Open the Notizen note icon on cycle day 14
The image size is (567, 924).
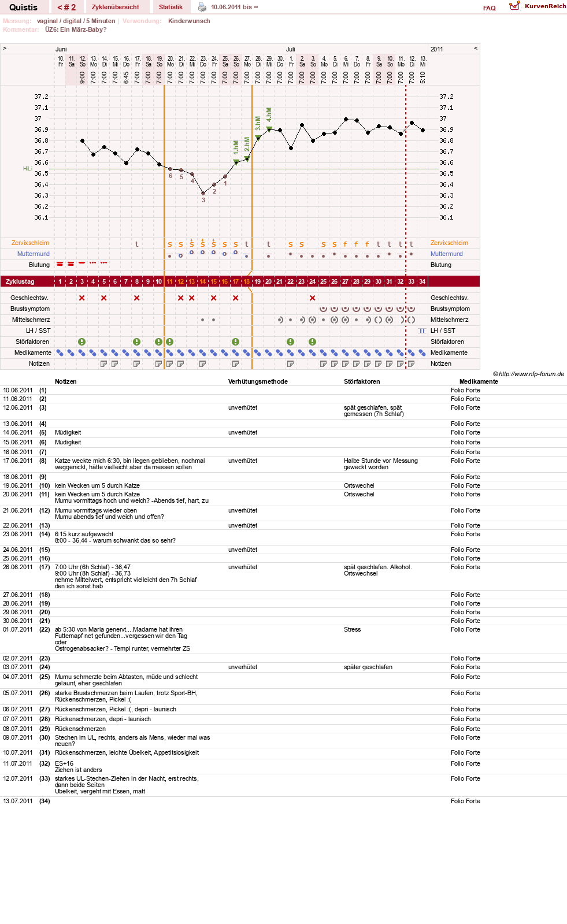(203, 364)
